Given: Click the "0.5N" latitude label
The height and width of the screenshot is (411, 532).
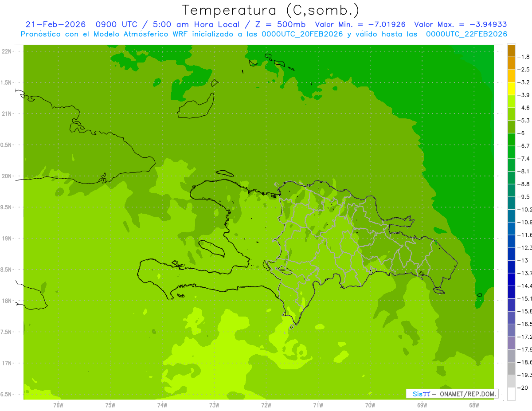Looking at the screenshot, I should (7, 145).
